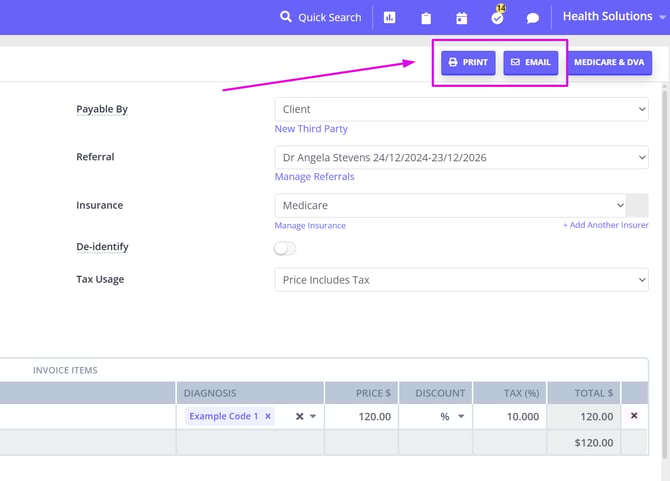Remove the Example Code 1 diagnosis tag

[268, 416]
